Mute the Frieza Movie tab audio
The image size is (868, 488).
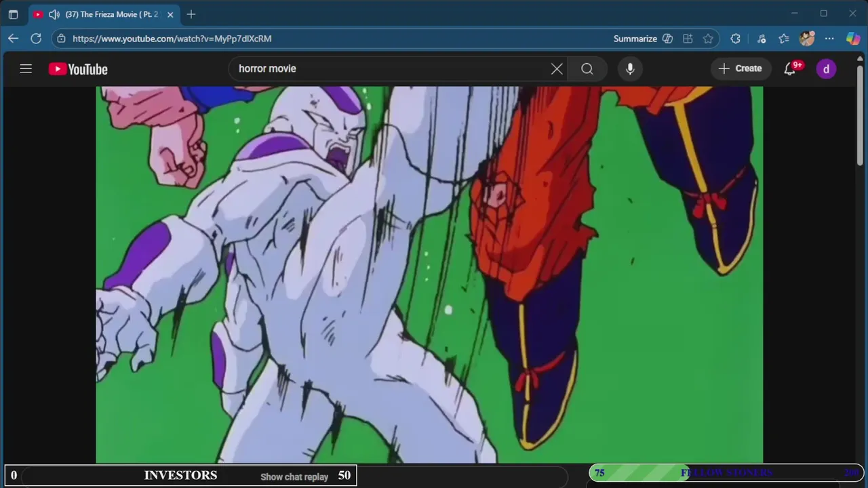pyautogui.click(x=54, y=14)
